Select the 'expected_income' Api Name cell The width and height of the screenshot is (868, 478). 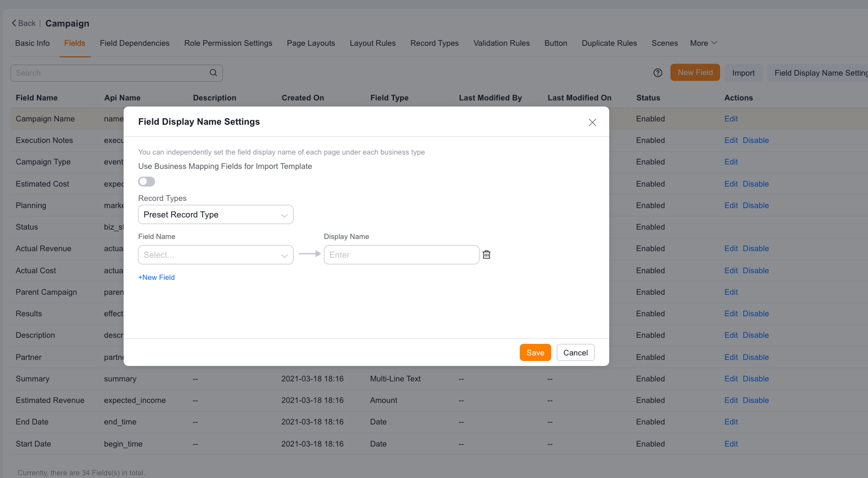click(x=135, y=400)
